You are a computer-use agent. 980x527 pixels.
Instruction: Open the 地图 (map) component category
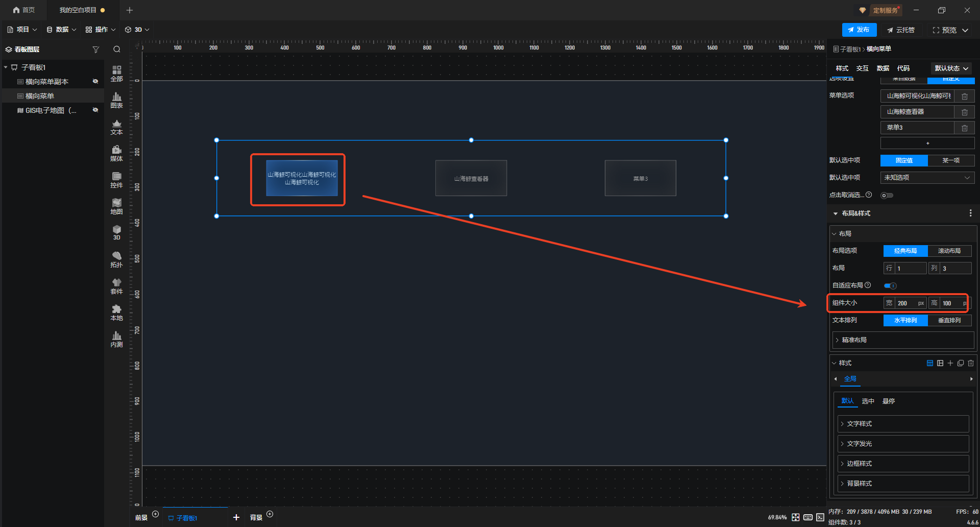pyautogui.click(x=116, y=206)
